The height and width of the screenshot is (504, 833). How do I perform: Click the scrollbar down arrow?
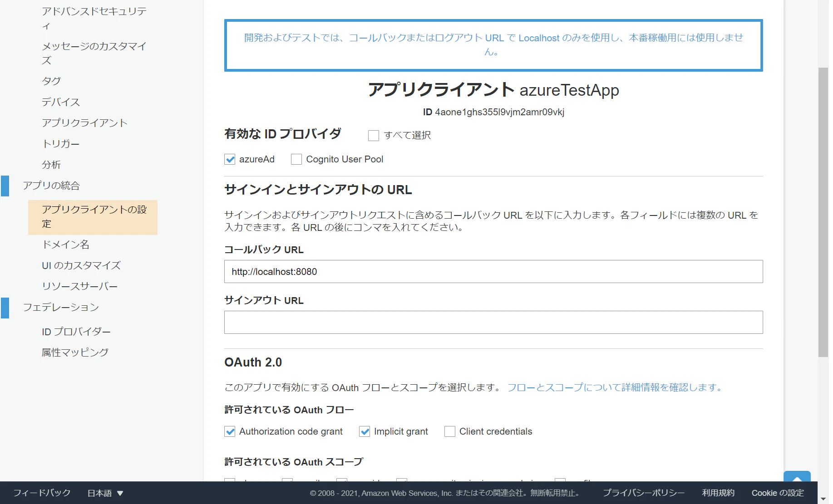823,499
